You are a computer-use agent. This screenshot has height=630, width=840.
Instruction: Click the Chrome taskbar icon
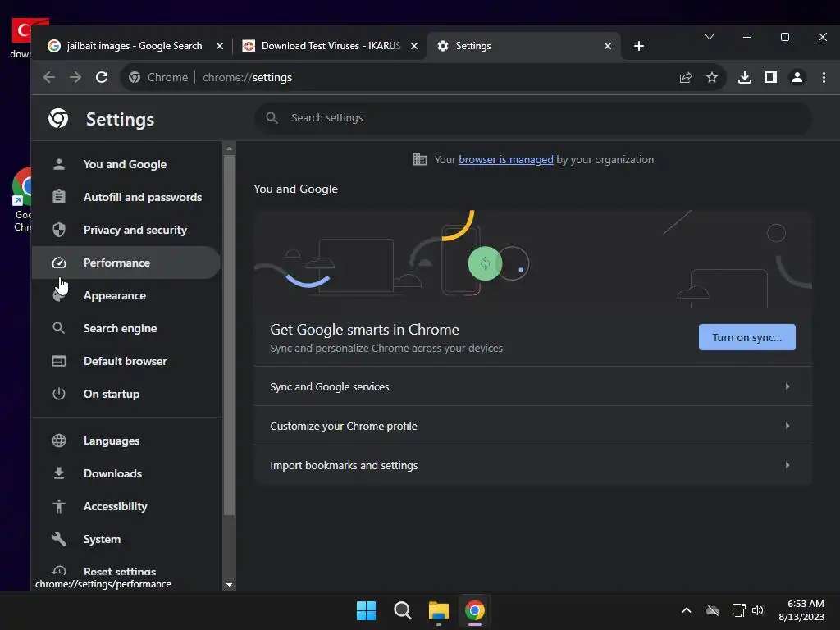(475, 610)
